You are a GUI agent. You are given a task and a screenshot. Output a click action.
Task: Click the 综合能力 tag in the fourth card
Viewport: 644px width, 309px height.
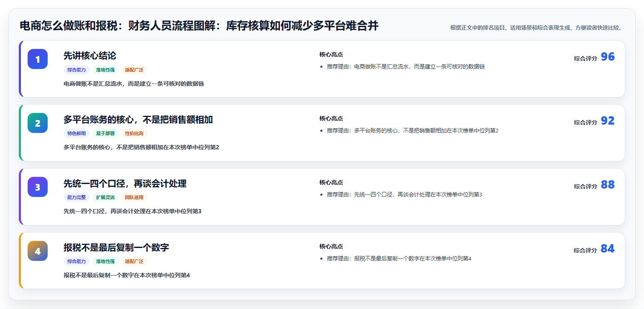point(77,261)
